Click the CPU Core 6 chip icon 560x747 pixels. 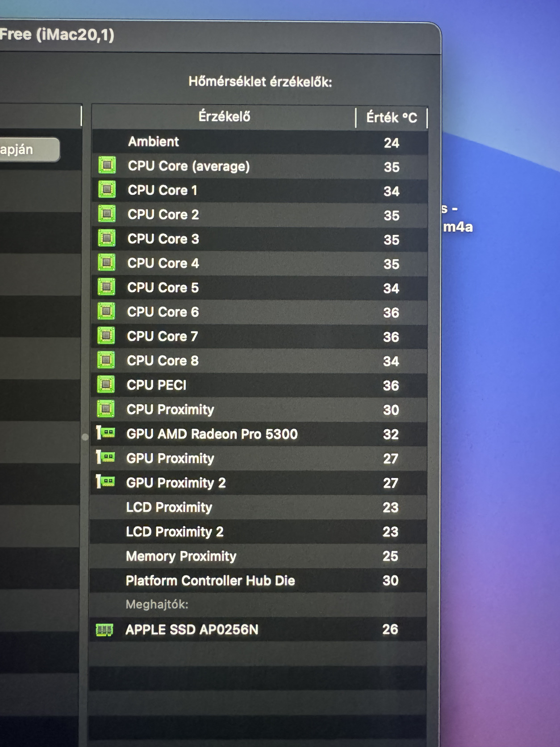point(106,311)
